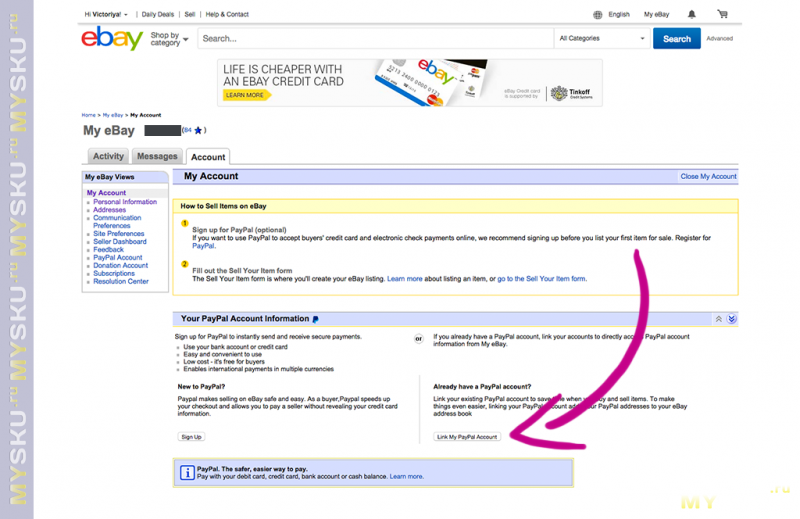
Task: Open the shopping cart icon
Action: (722, 14)
